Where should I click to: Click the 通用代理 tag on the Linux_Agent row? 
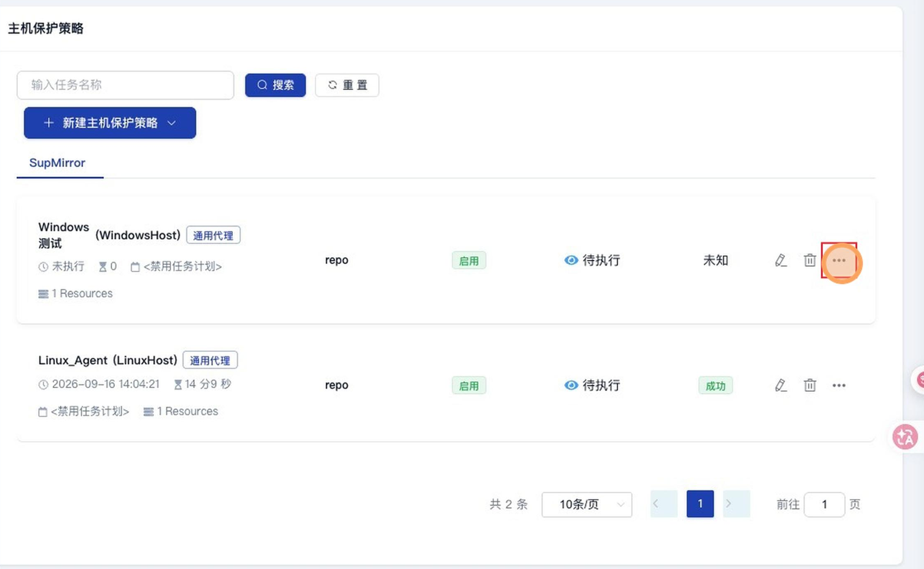pos(210,360)
